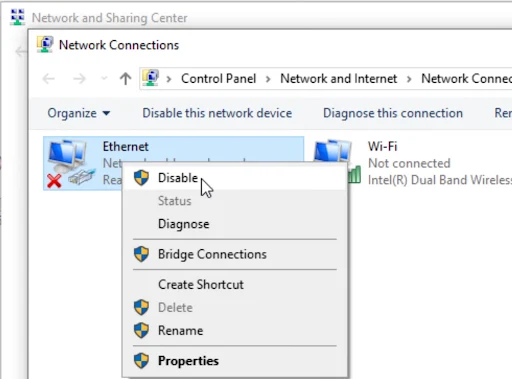Click the shield icon beside Delete
This screenshot has width=512, height=379.
141,307
